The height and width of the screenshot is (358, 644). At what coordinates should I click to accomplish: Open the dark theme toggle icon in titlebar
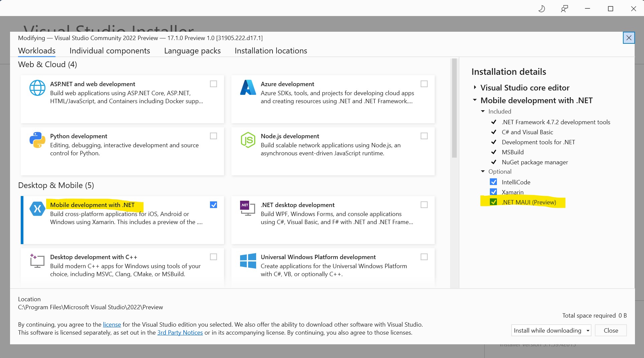pos(541,9)
